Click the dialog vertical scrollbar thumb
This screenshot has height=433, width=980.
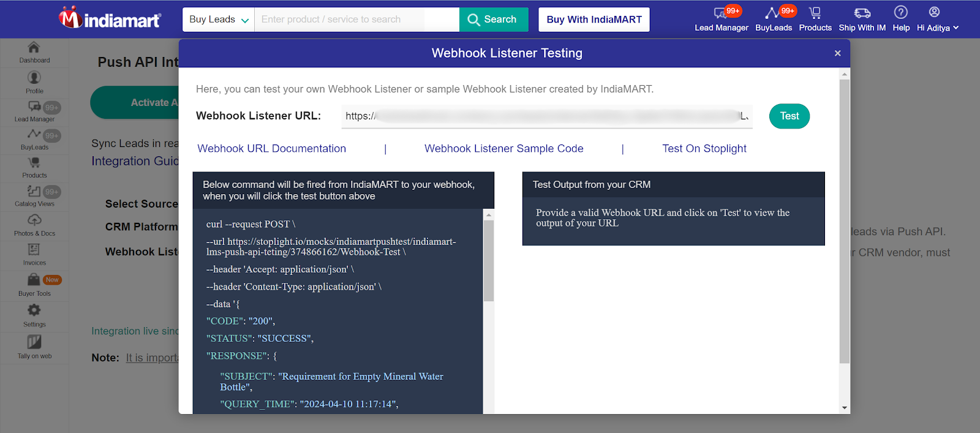(845, 220)
